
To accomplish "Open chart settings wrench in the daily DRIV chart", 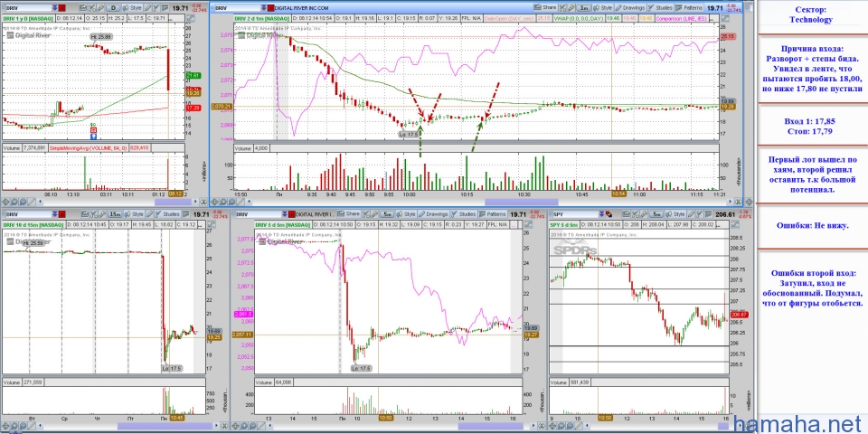I will (x=100, y=8).
